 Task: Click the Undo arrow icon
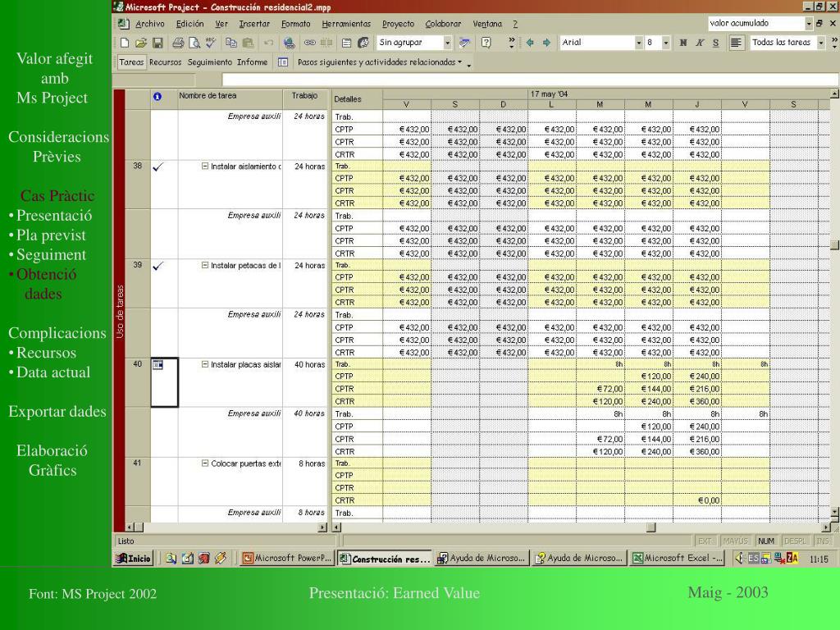coord(268,43)
